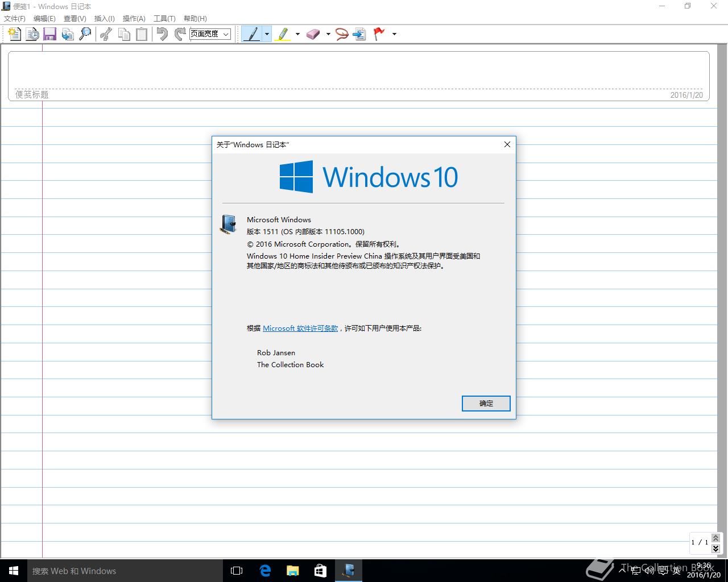Select the yellow Highlighter tool
Screen dimensions: 728x582
(283, 34)
